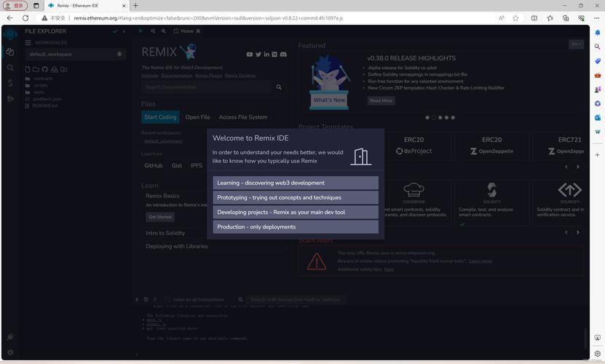Click Read More in release highlights
Viewport: 605px width, 364px height.
tap(381, 100)
